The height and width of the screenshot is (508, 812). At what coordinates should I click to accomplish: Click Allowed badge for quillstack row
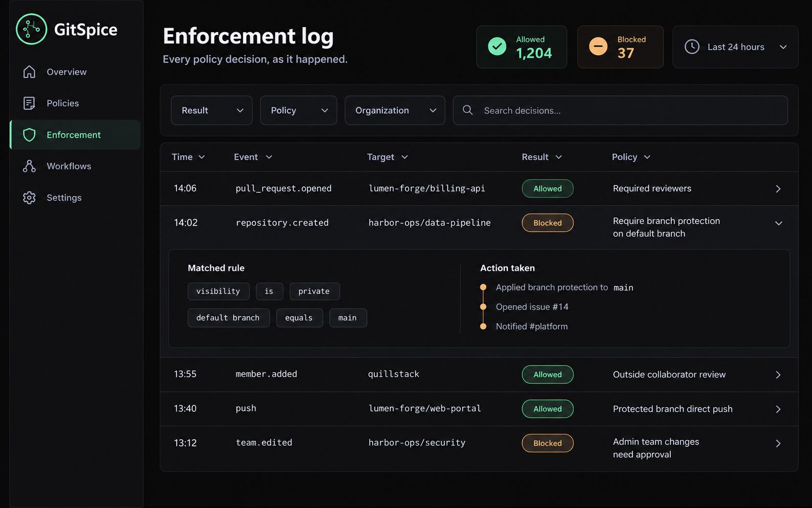click(547, 374)
